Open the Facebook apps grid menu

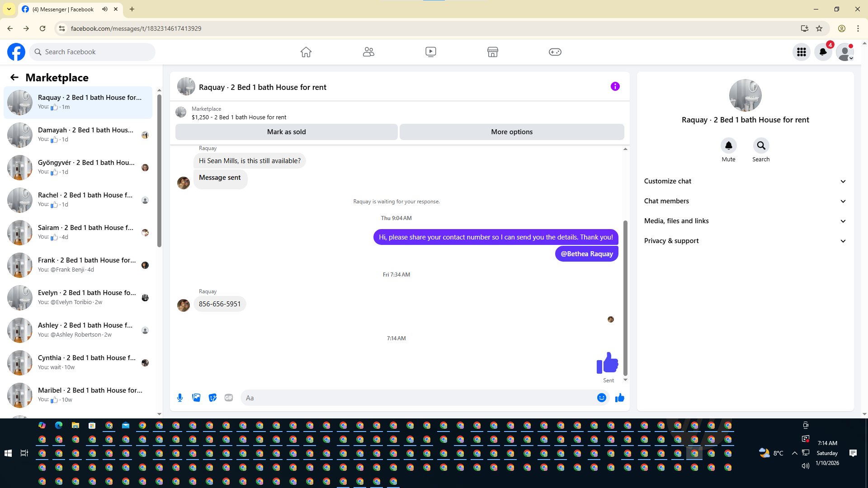coord(801,52)
